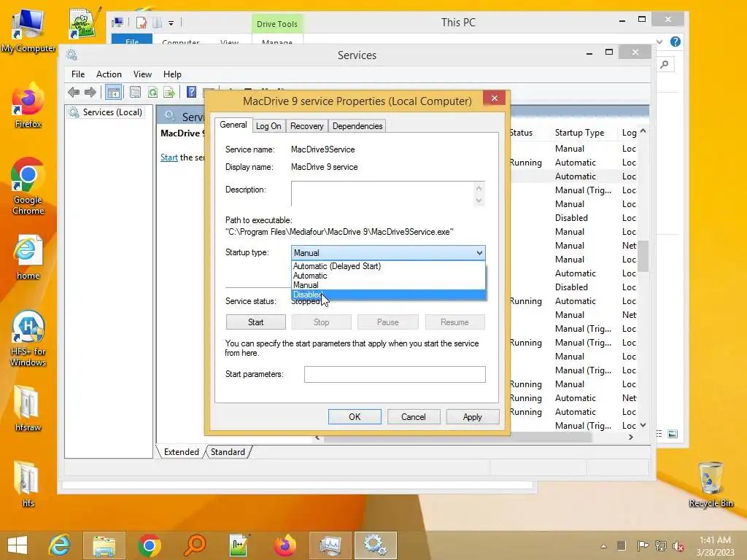This screenshot has height=560, width=747.
Task: Open the View menu in Services
Action: point(142,74)
